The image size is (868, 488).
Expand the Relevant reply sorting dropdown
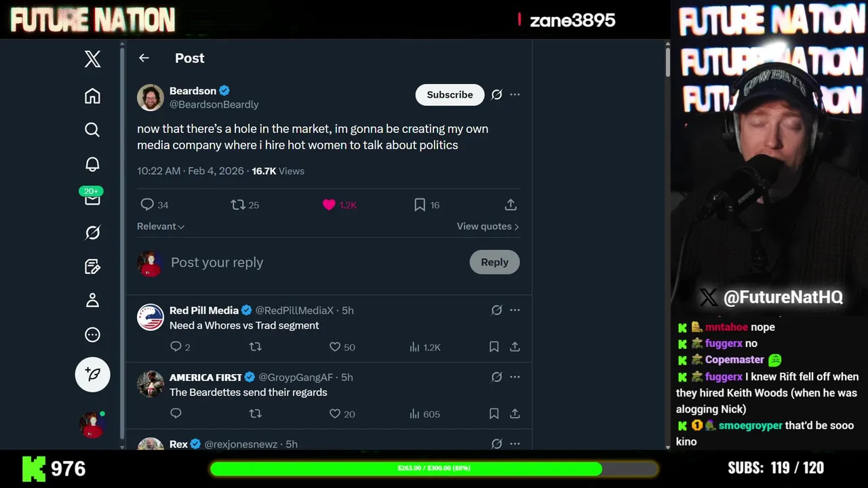coord(161,226)
